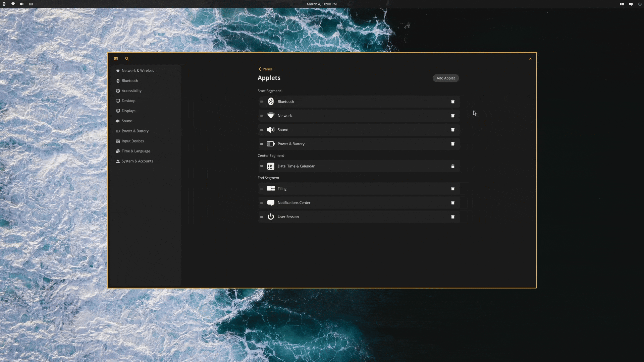Remove the Network applet using its trash icon
Viewport: 644px width, 362px height.
[x=452, y=116]
